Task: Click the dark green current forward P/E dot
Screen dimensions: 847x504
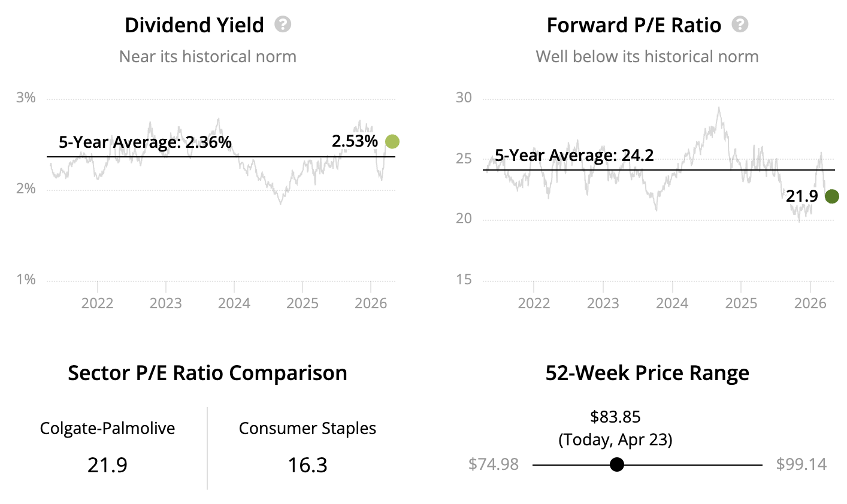Action: pyautogui.click(x=831, y=196)
